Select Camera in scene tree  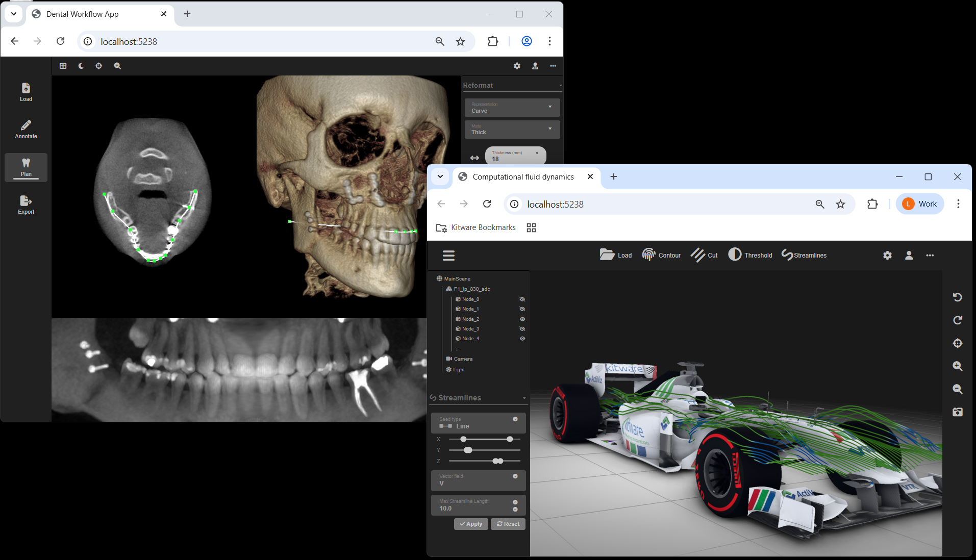point(459,359)
